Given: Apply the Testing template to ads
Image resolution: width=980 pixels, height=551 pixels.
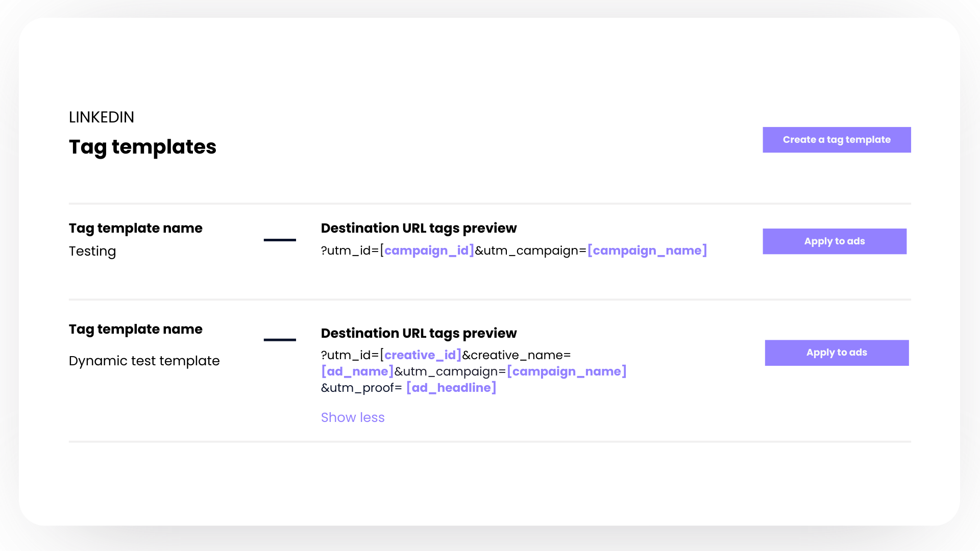Looking at the screenshot, I should pyautogui.click(x=835, y=241).
